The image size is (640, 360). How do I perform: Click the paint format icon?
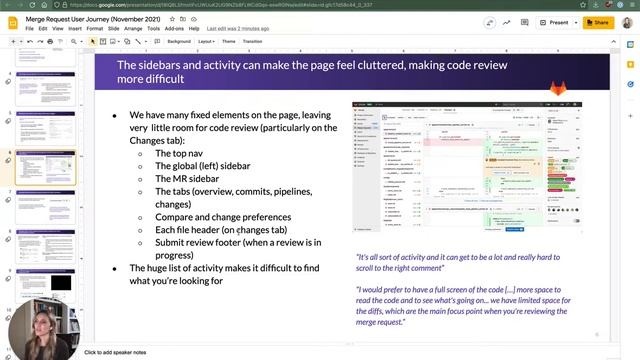tap(60, 42)
